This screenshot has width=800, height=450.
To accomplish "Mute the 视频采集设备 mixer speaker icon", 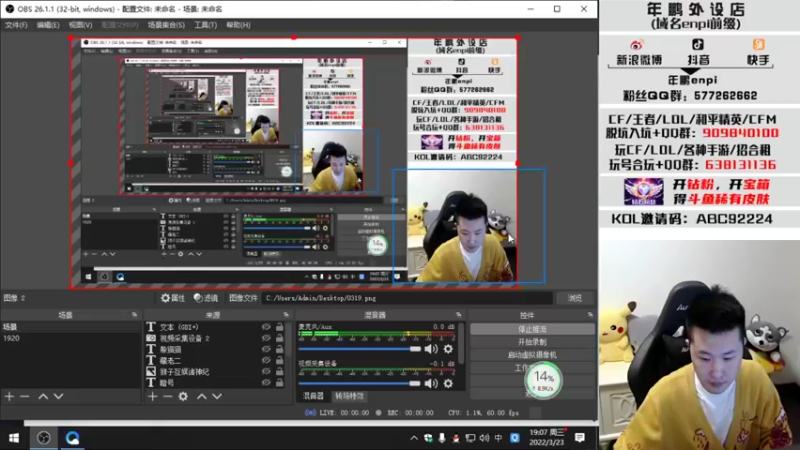I will point(431,383).
